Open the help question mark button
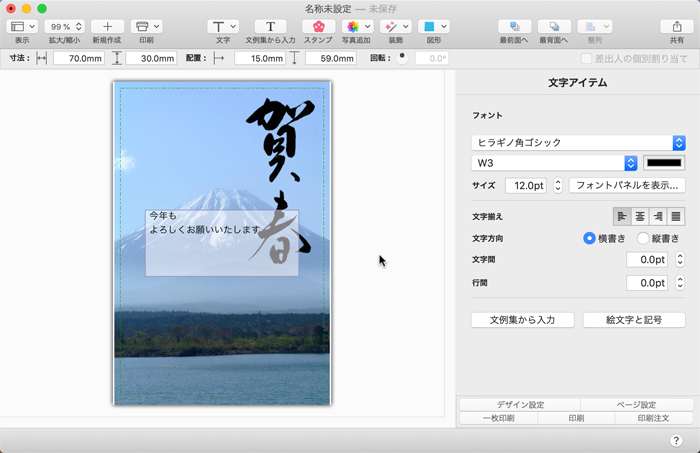 click(676, 440)
